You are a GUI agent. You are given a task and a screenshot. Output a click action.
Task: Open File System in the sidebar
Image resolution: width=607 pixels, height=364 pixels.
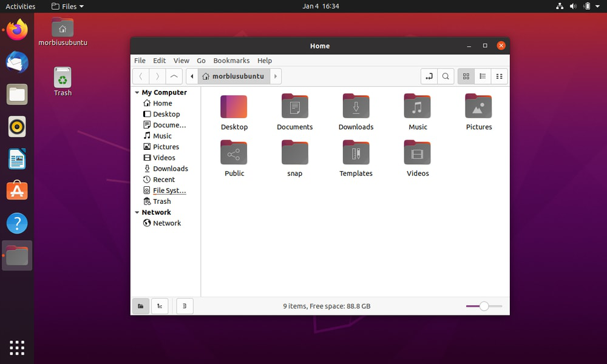166,190
